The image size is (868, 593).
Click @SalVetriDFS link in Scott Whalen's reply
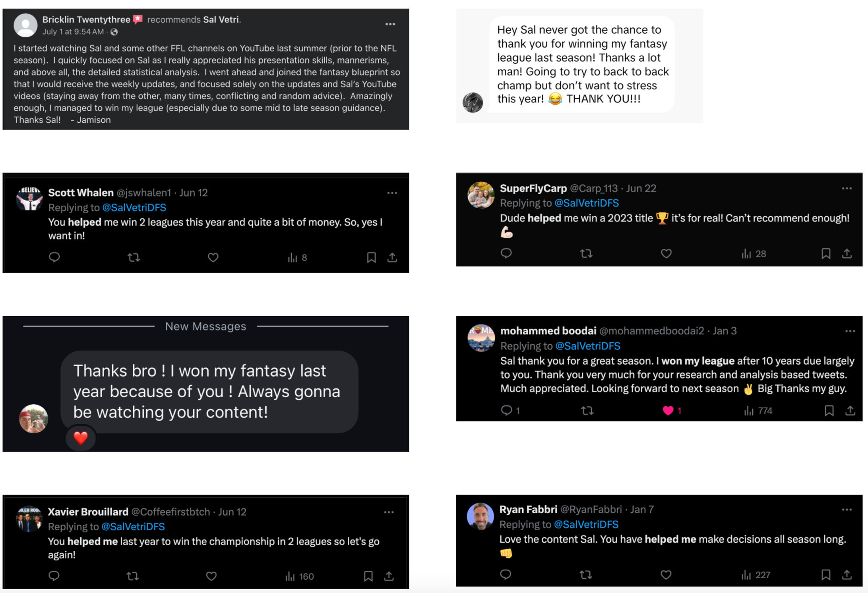coord(134,207)
